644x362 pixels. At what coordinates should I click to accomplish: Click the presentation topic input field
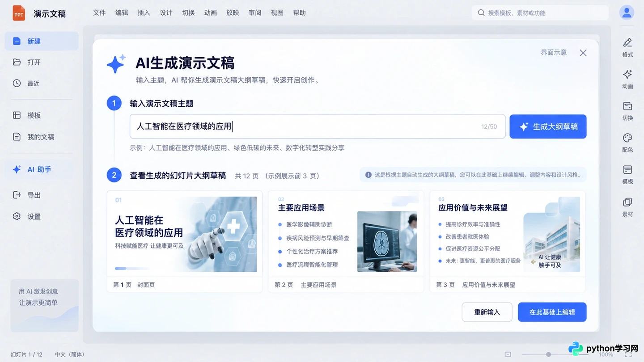coord(318,126)
